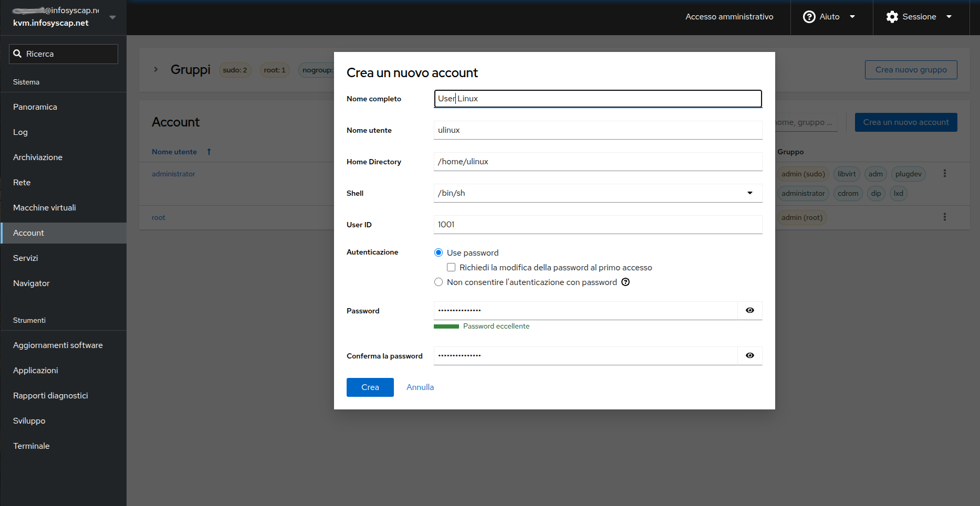The height and width of the screenshot is (506, 980).
Task: Open Servizi in the sidebar
Action: pos(63,258)
